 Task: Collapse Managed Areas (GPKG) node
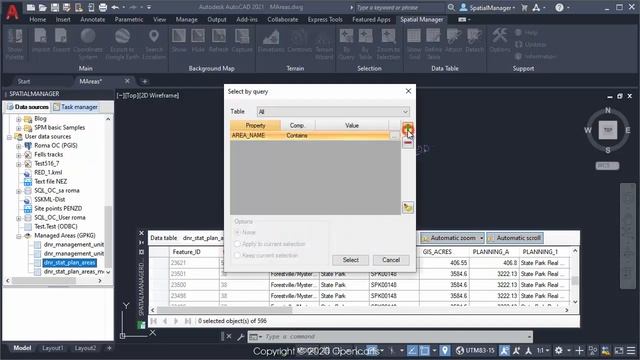18,236
